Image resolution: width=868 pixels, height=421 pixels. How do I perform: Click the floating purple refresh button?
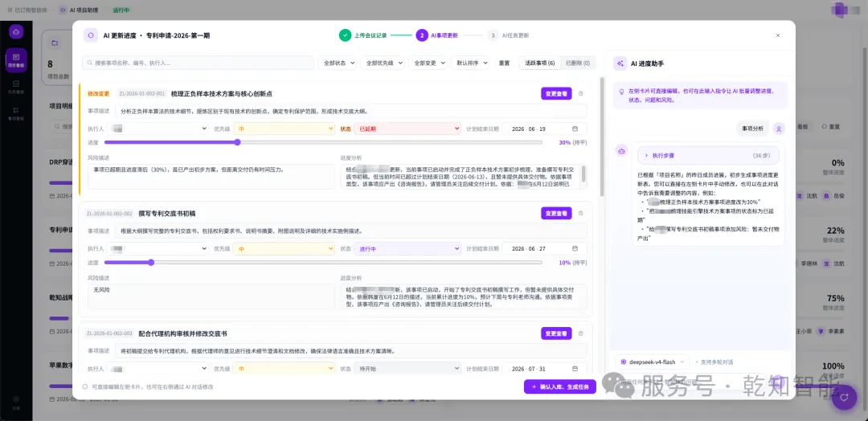pyautogui.click(x=844, y=397)
